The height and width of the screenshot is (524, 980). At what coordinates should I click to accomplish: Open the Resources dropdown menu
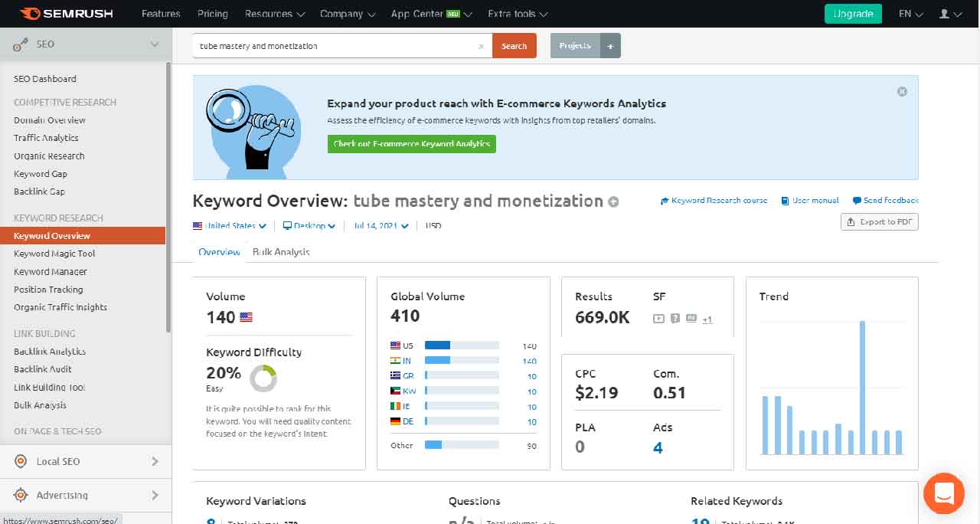pyautogui.click(x=275, y=14)
